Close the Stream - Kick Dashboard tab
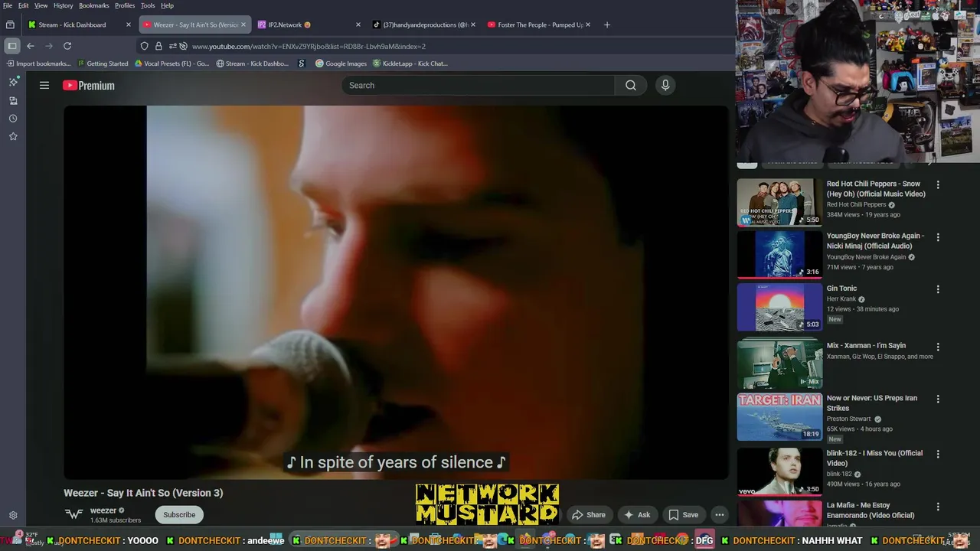 pos(129,24)
